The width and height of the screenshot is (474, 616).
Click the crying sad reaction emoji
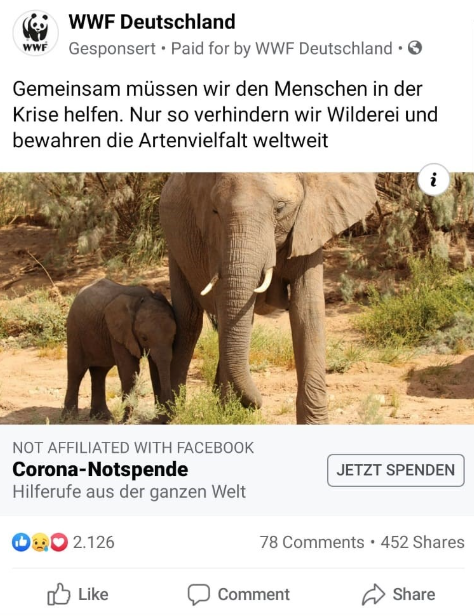(x=40, y=542)
